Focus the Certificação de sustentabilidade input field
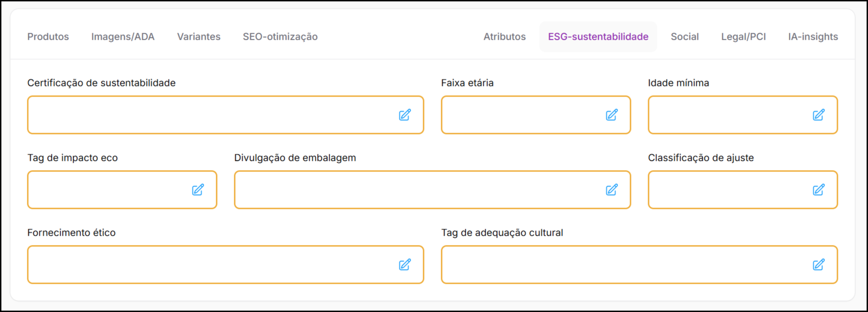Image resolution: width=868 pixels, height=312 pixels. click(x=208, y=115)
